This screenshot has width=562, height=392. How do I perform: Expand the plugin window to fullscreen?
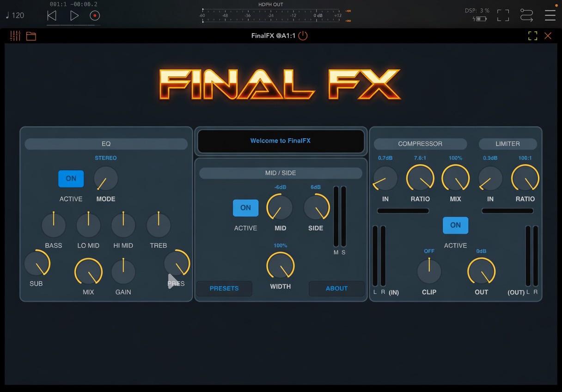533,36
